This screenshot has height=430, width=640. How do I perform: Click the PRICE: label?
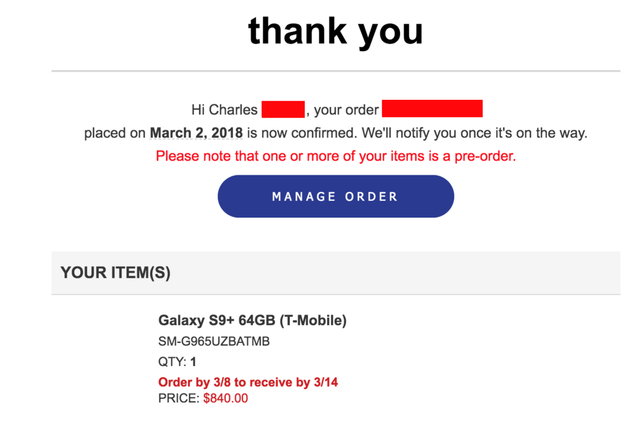tap(179, 398)
